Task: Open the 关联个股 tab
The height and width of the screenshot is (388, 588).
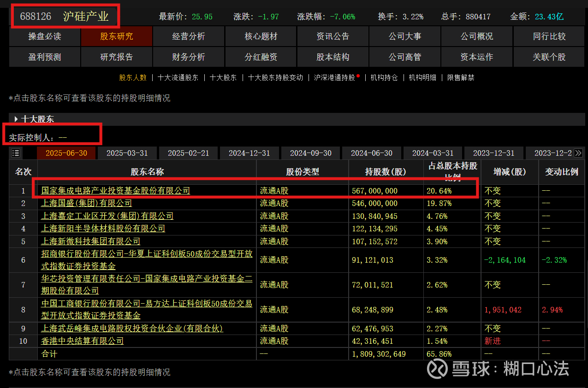Action: [x=549, y=57]
